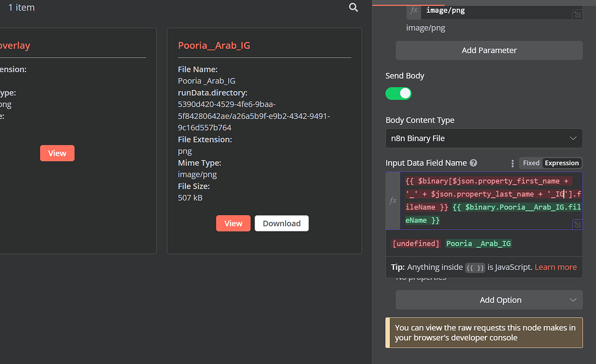The height and width of the screenshot is (364, 596).
Task: Click the Add Parameter button
Action: coord(489,50)
